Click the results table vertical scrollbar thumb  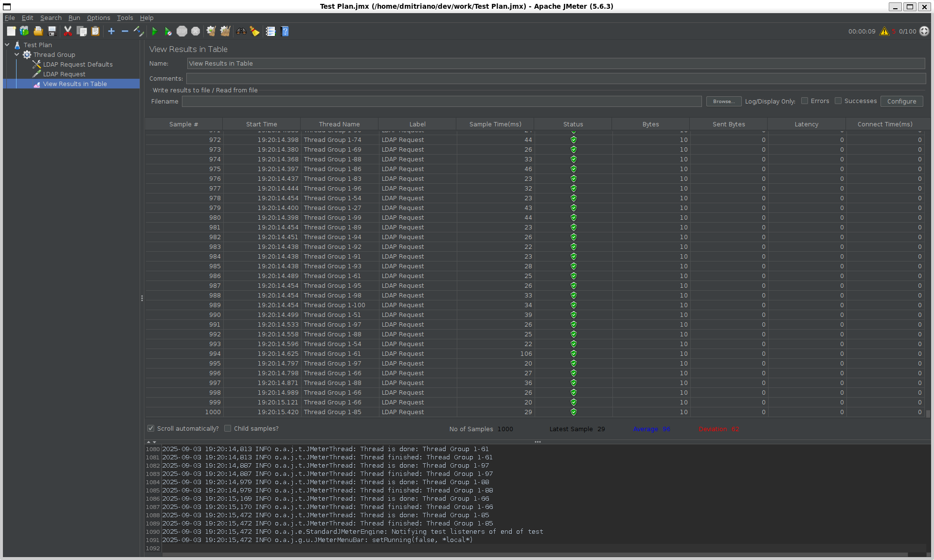pos(928,414)
